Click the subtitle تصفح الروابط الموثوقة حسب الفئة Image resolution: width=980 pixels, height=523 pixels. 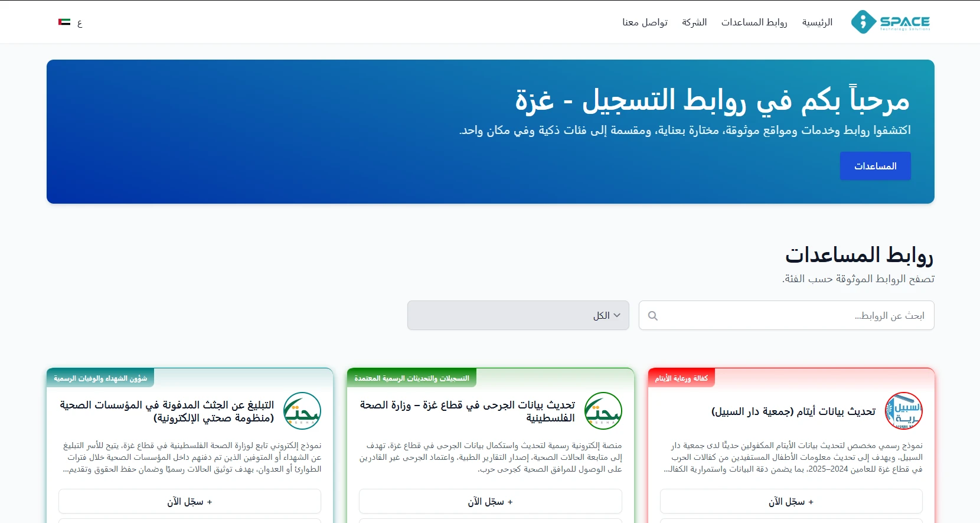858,279
